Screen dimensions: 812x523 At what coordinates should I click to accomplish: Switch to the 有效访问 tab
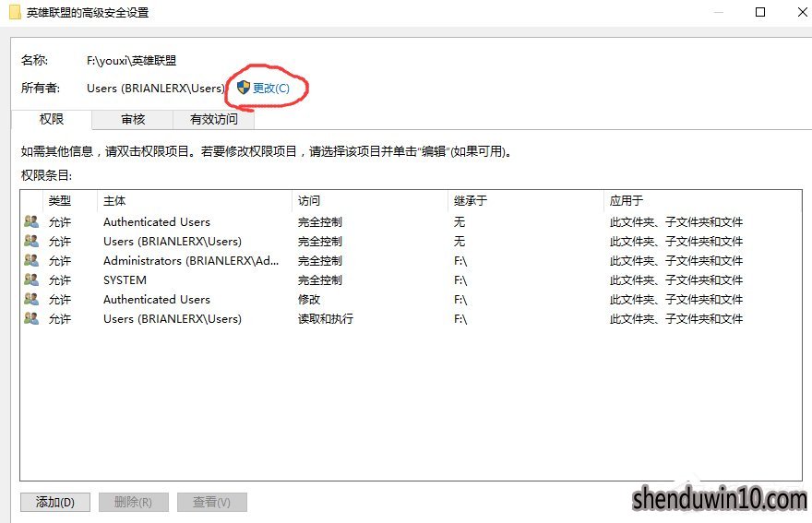coord(213,120)
